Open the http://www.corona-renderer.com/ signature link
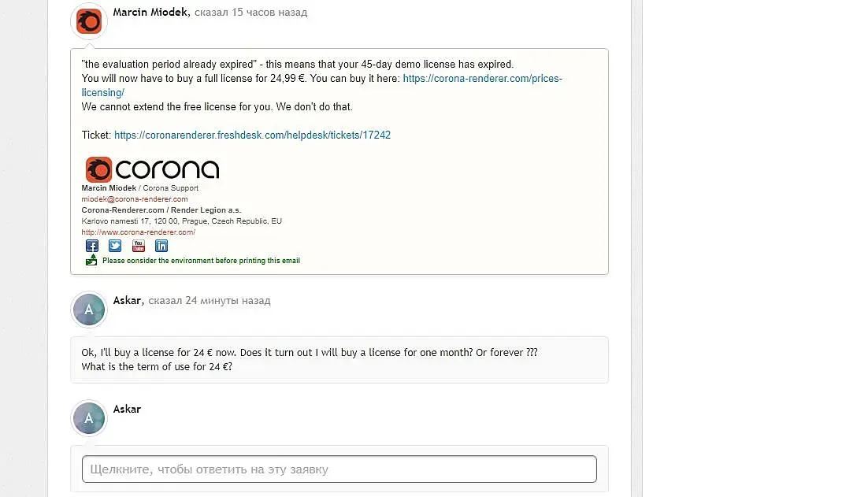The width and height of the screenshot is (868, 497). pos(139,232)
